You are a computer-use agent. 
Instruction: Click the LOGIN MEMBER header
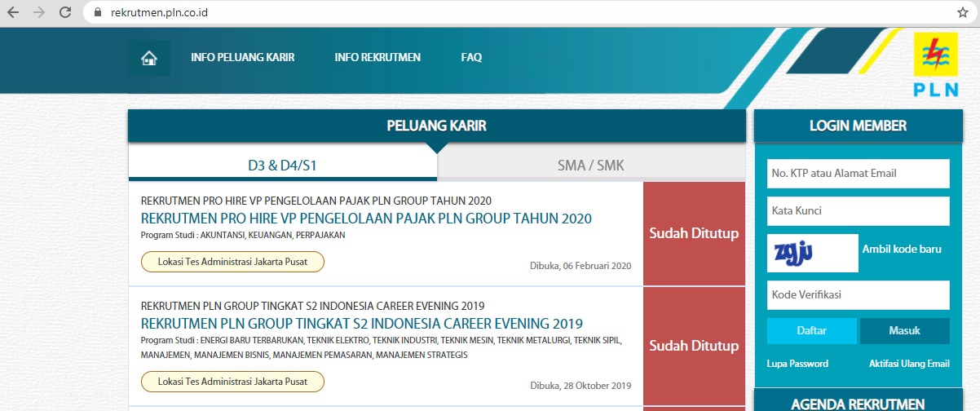(858, 126)
